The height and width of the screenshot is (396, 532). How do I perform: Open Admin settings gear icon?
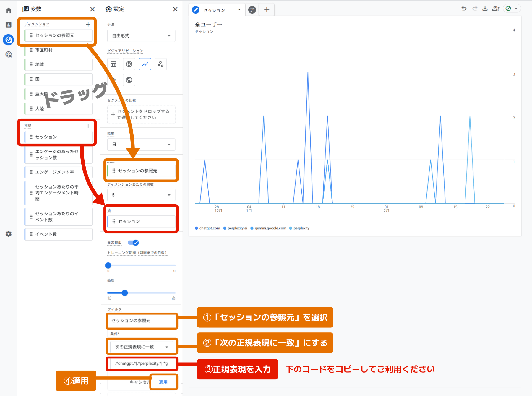(9, 234)
